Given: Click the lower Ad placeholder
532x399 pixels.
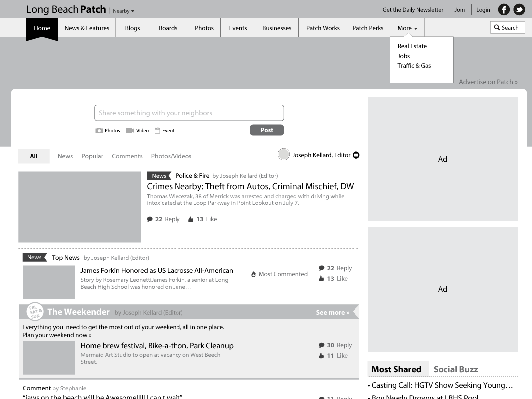Looking at the screenshot, I should (x=442, y=289).
